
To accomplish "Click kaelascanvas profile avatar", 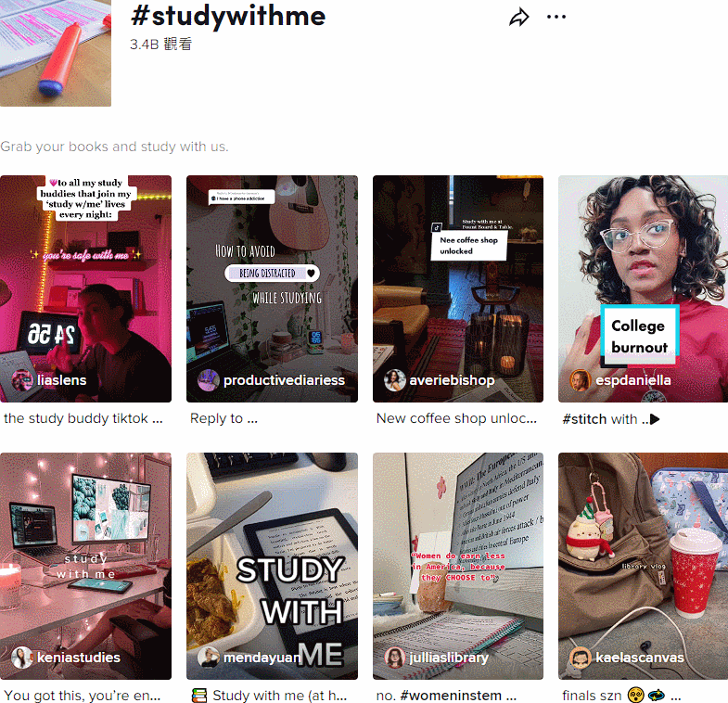I will pos(581,658).
